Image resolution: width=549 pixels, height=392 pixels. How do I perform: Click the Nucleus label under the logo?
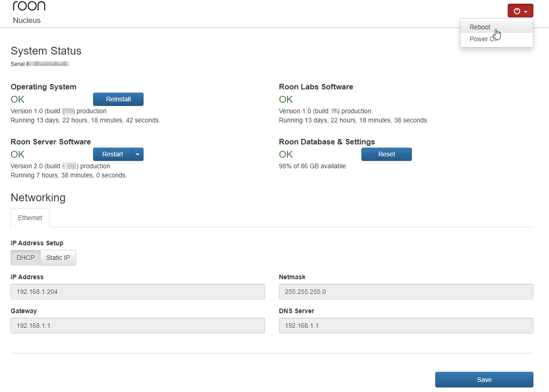click(27, 20)
